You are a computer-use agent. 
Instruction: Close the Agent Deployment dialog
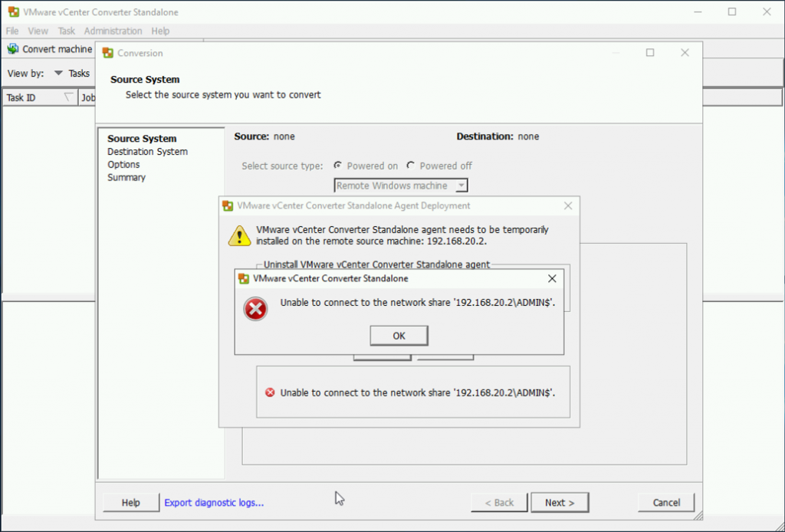[568, 205]
